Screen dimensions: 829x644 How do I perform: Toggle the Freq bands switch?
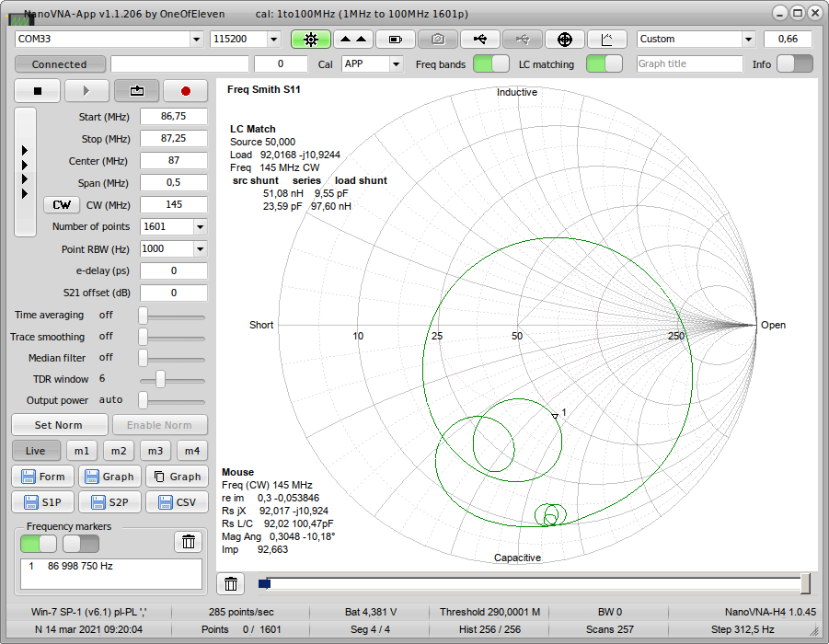point(491,63)
